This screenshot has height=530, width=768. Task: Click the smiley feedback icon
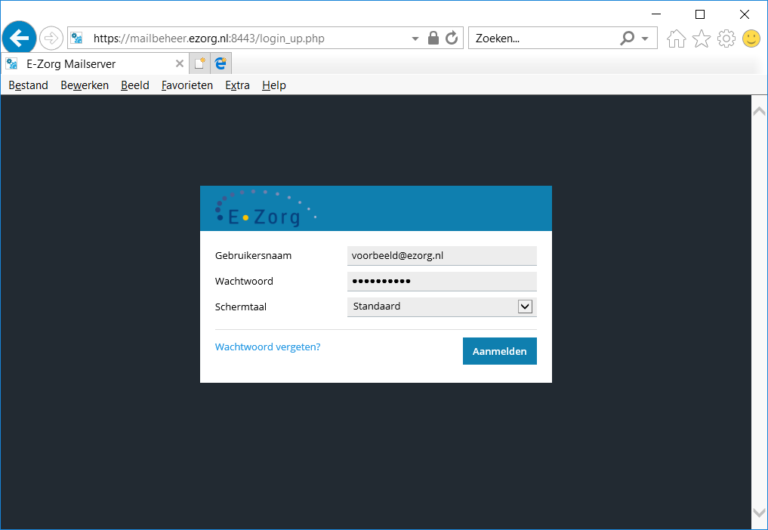click(751, 38)
